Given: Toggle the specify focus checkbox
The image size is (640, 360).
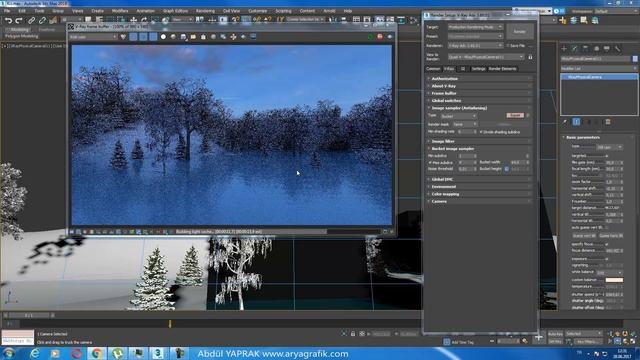Looking at the screenshot, I should [x=607, y=244].
